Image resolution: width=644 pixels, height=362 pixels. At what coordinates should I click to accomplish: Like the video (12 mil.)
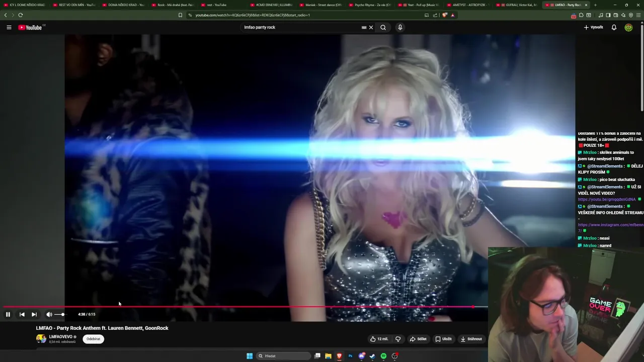point(379,339)
